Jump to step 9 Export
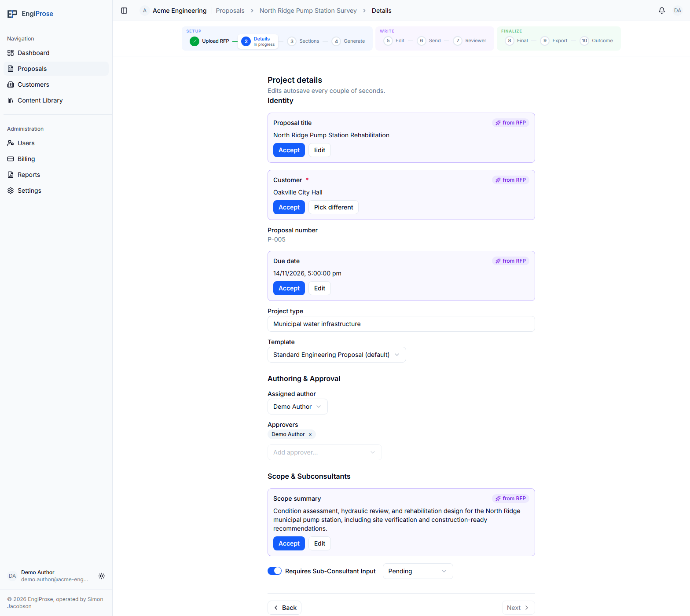 (x=554, y=41)
